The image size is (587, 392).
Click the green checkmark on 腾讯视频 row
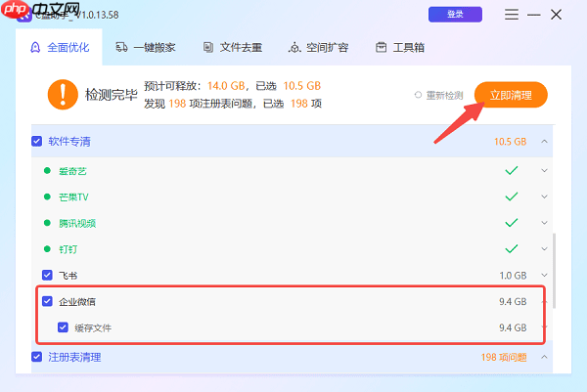tap(512, 223)
